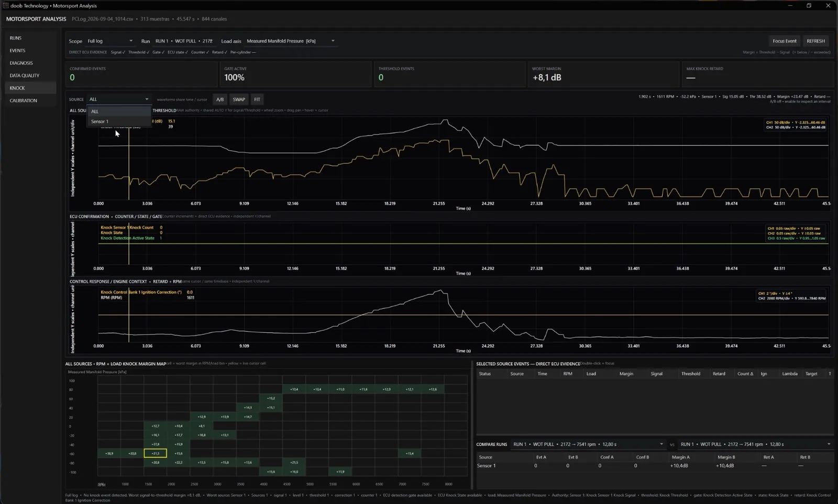Open the left COMPARE RUNS dropdown
The width and height of the screenshot is (838, 504).
point(588,444)
